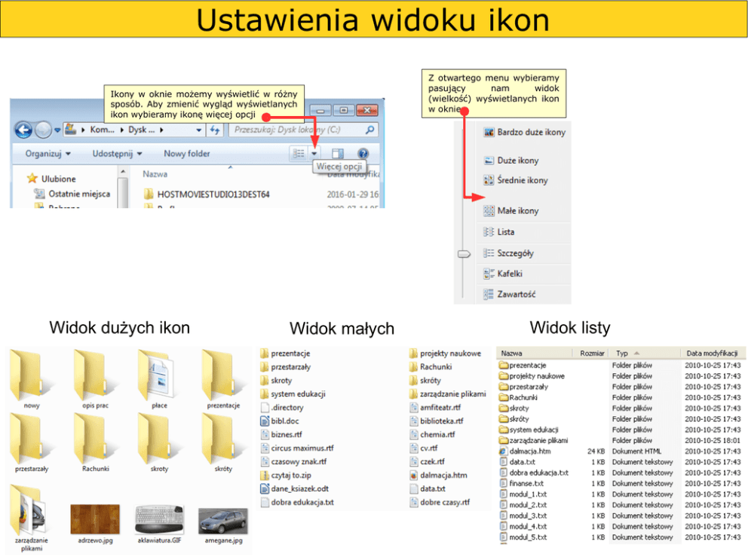The width and height of the screenshot is (748, 560).
Task: Sort by 'Data modyfikacji' column header
Action: 711,353
